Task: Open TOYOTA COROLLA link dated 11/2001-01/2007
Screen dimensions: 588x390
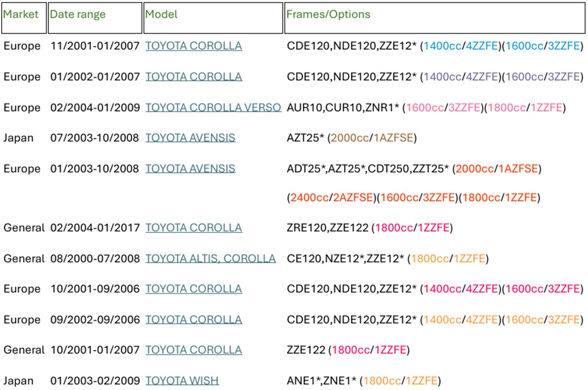Action: (194, 46)
